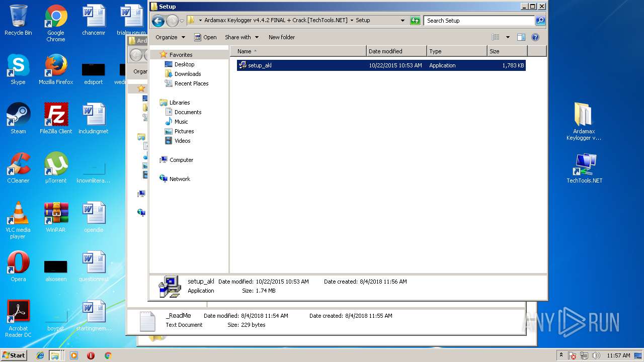Toggle the preview pane icon
Viewport: 644px width, 362px height.
point(521,37)
